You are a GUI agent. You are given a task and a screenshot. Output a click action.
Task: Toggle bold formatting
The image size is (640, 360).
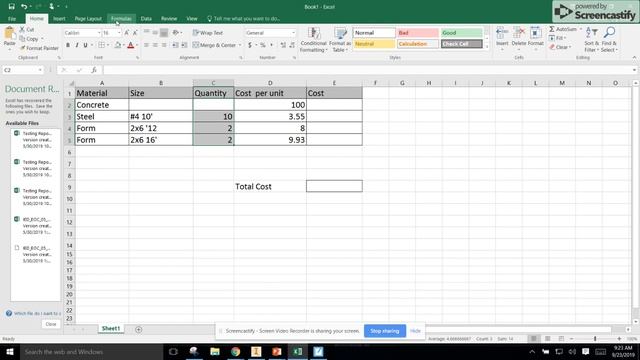[x=68, y=45]
